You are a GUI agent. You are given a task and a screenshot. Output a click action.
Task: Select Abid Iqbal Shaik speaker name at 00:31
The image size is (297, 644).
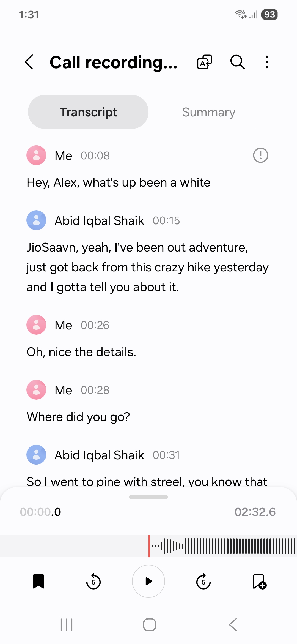click(99, 455)
